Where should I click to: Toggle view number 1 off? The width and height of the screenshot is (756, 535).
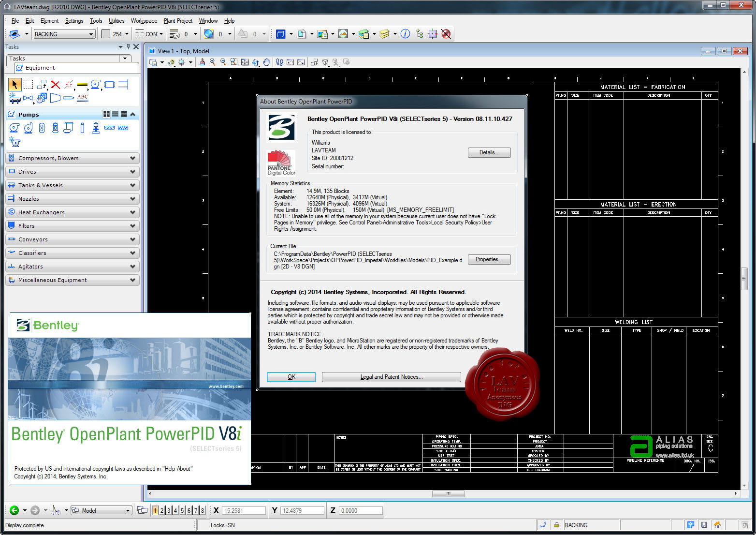[155, 510]
